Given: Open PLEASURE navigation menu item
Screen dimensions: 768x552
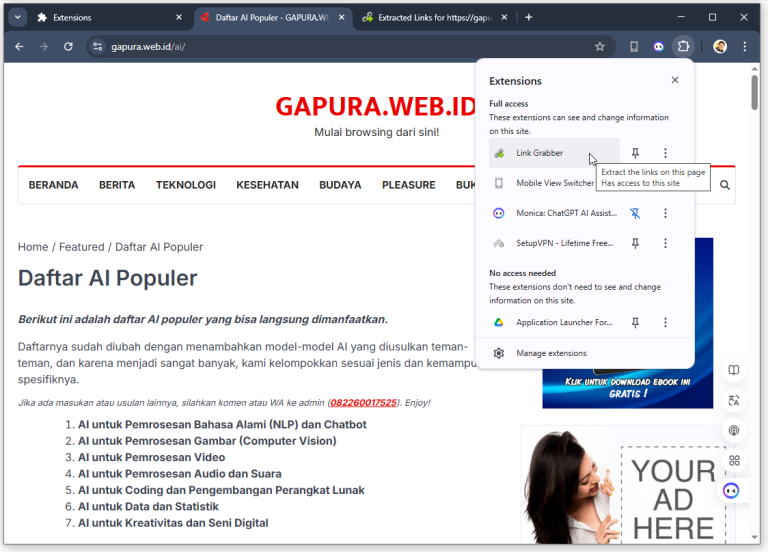Looking at the screenshot, I should (x=408, y=185).
